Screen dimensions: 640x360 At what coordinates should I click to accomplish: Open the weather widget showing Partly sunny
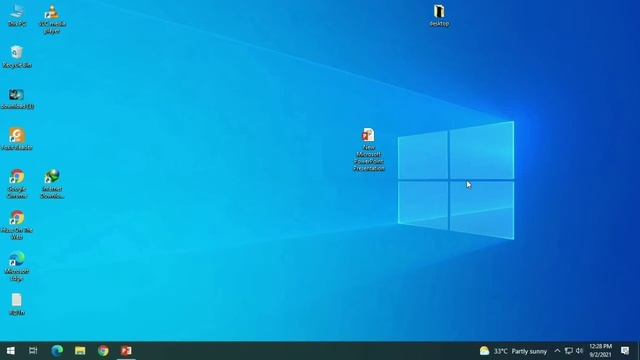tap(513, 351)
